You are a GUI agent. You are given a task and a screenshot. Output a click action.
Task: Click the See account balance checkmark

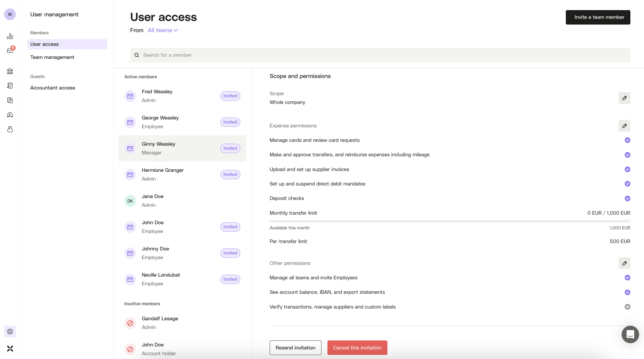pyautogui.click(x=627, y=292)
